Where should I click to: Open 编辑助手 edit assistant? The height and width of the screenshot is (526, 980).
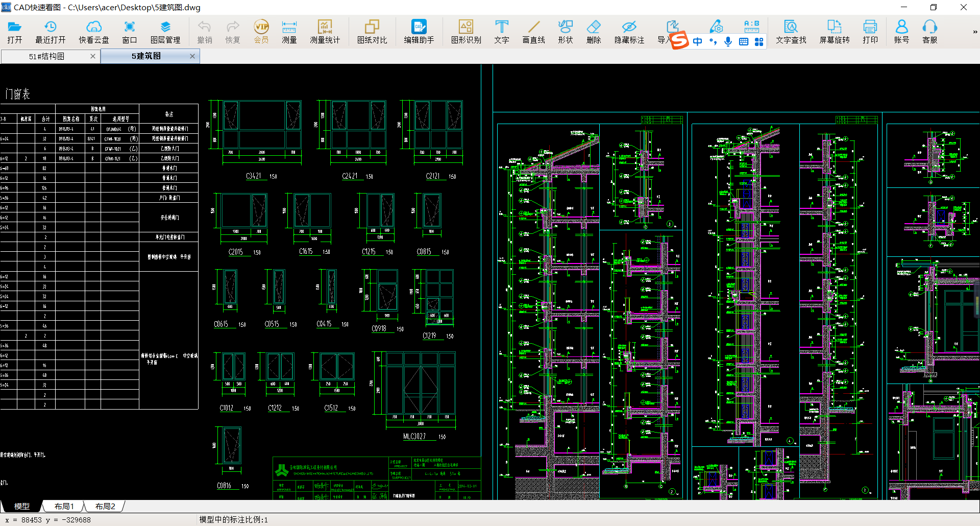click(x=419, y=32)
